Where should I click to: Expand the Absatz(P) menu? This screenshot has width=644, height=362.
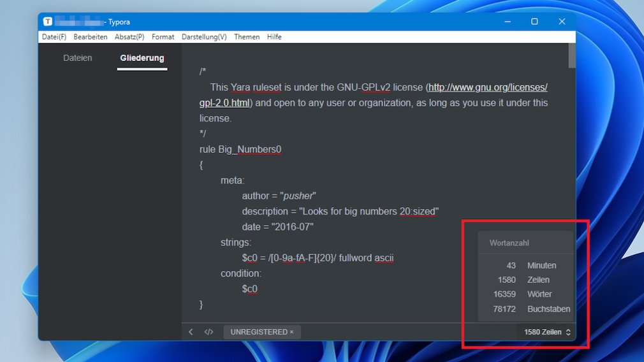click(x=129, y=37)
